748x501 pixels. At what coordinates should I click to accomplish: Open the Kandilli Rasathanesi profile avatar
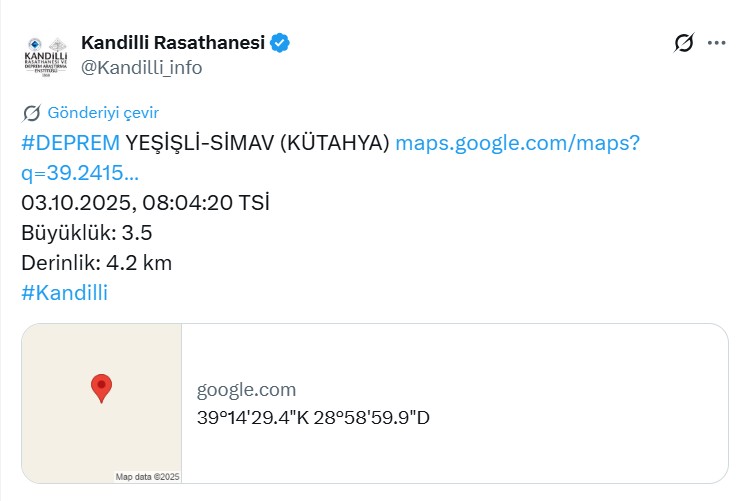point(46,55)
